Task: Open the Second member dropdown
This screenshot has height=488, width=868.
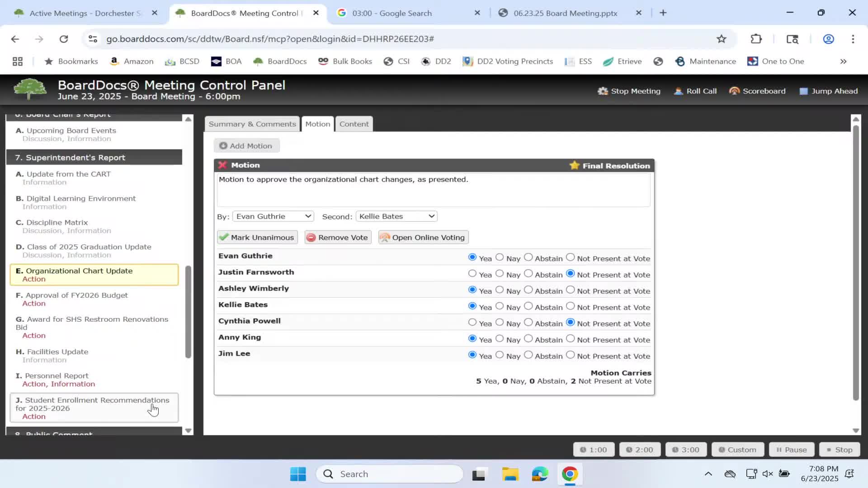Action: point(396,216)
